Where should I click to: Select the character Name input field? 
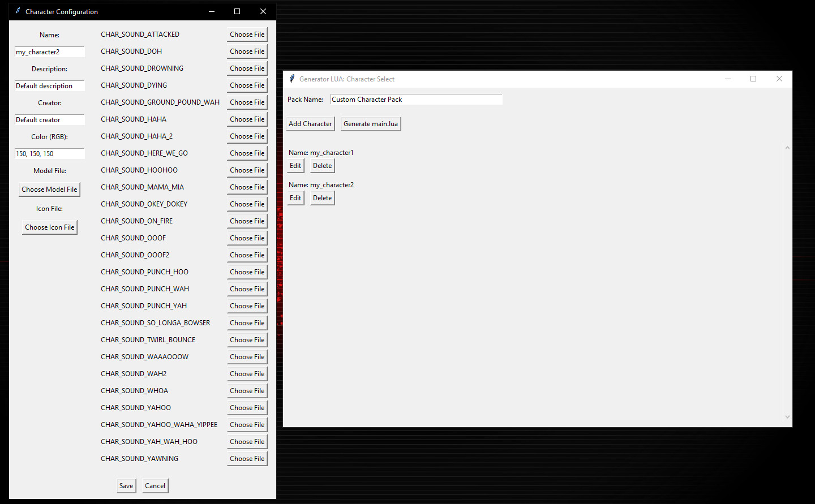[50, 52]
